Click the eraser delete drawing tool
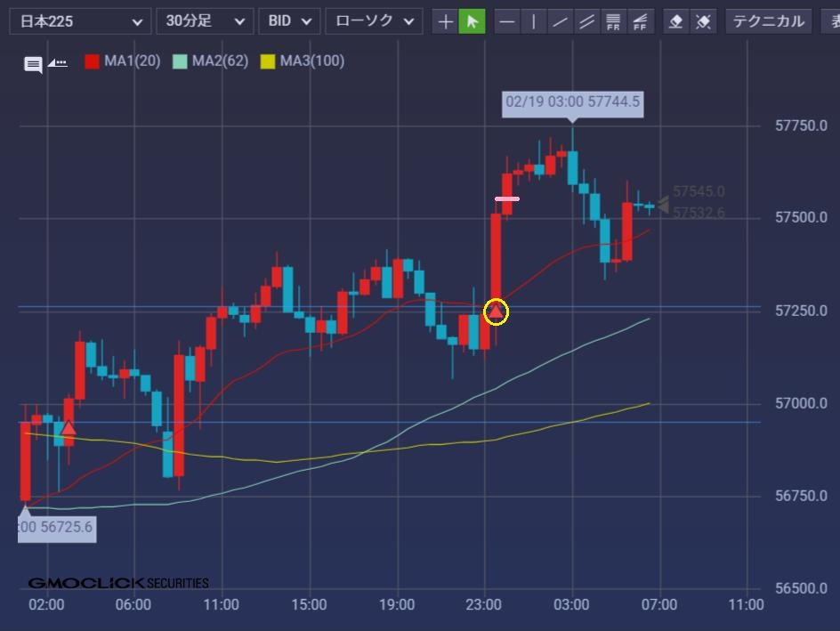Viewport: 840px width, 631px height. [676, 21]
